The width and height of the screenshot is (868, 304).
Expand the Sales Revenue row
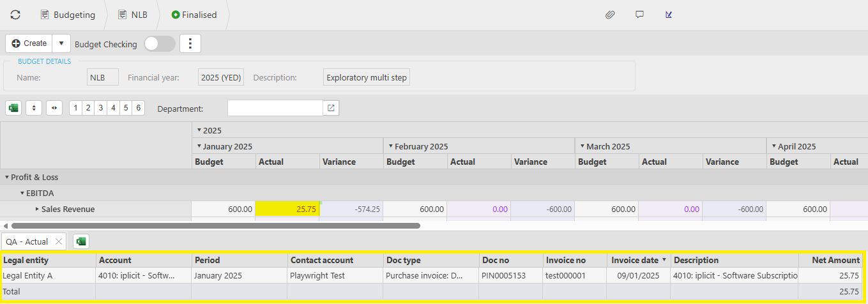(x=37, y=209)
